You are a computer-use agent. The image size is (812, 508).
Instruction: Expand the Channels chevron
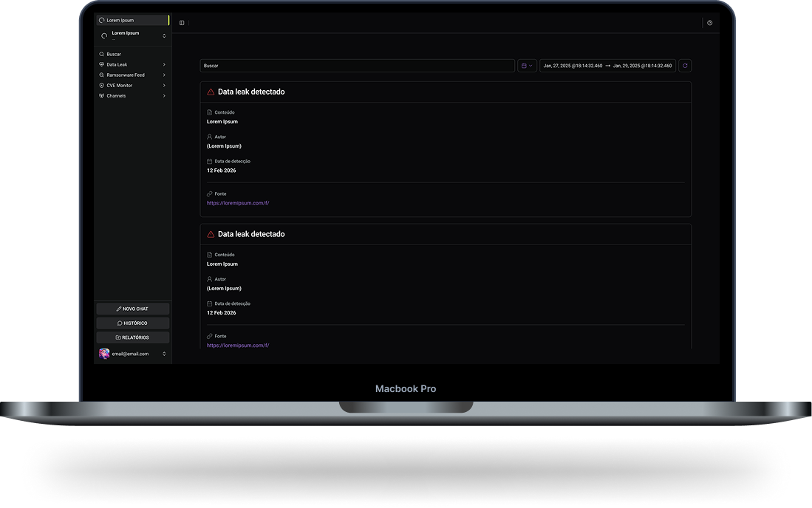[164, 96]
